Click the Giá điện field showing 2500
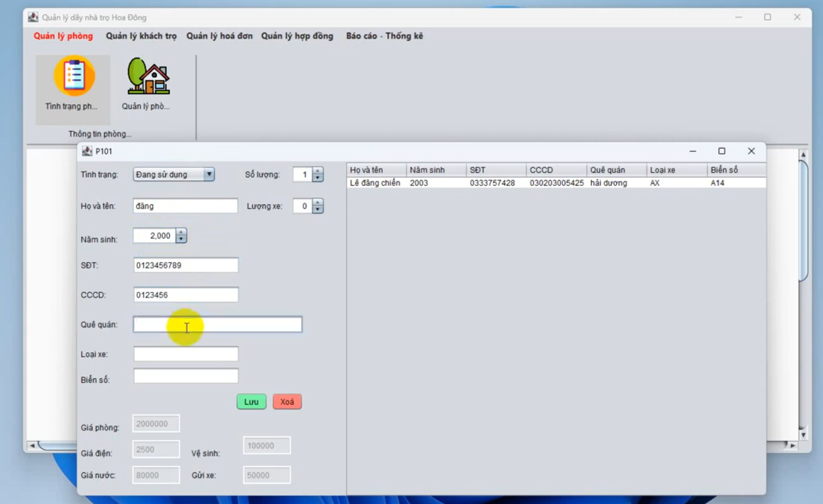This screenshot has width=823, height=504. (156, 449)
